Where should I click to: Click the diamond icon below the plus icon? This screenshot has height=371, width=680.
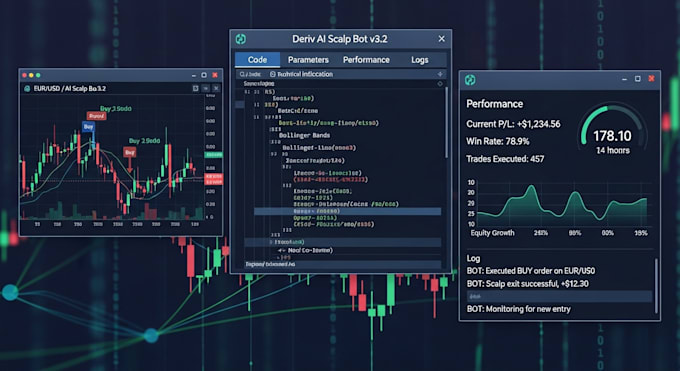tap(440, 83)
